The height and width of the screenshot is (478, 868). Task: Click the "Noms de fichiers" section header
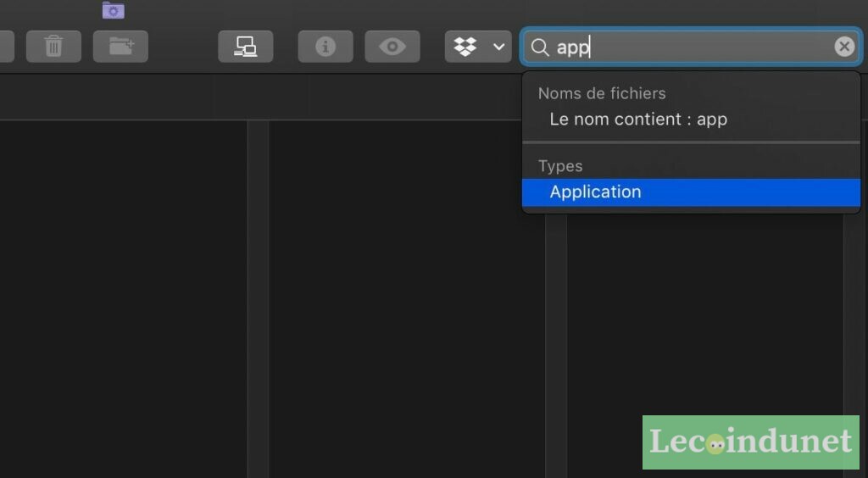(x=602, y=93)
